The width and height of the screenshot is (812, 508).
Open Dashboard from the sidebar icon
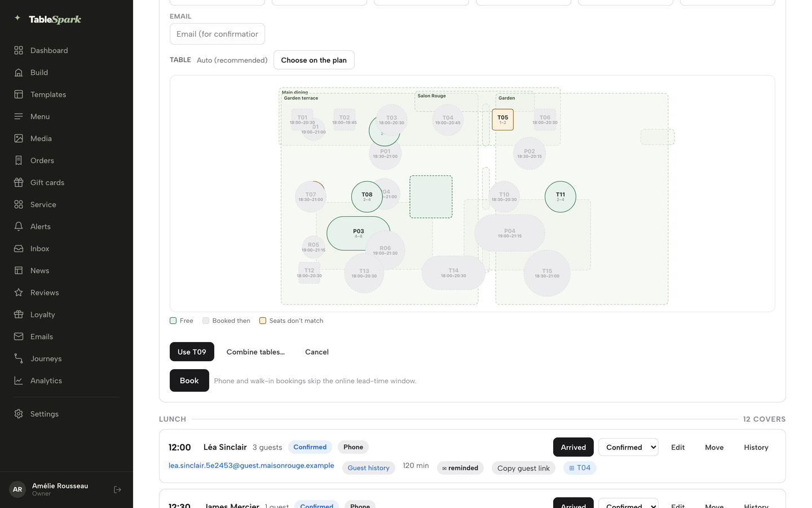pyautogui.click(x=19, y=50)
